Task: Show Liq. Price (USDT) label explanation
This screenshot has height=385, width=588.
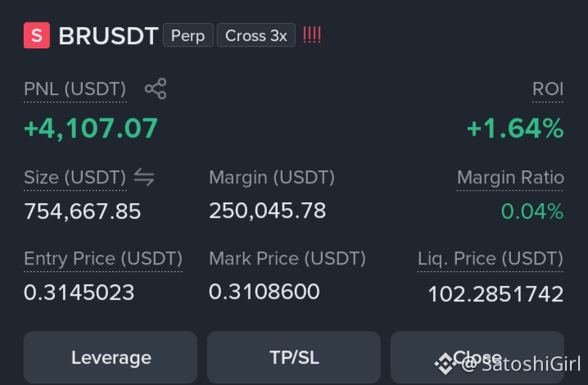Action: point(491,259)
